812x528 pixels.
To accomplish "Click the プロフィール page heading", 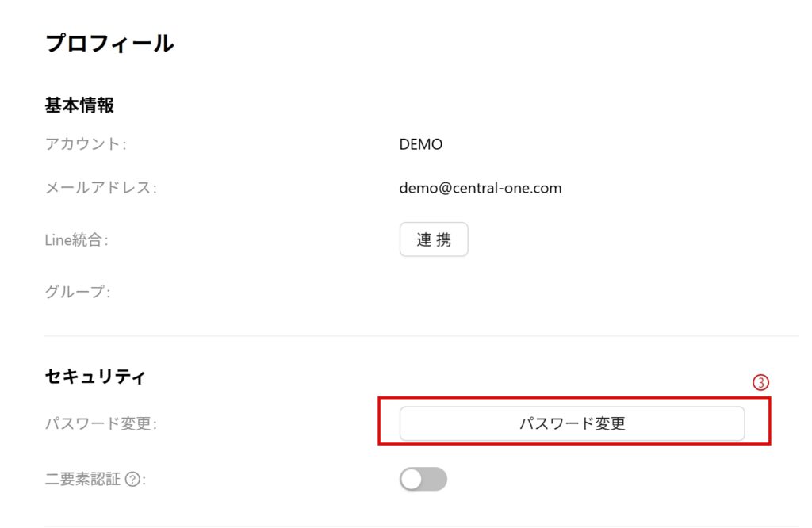I will click(109, 44).
